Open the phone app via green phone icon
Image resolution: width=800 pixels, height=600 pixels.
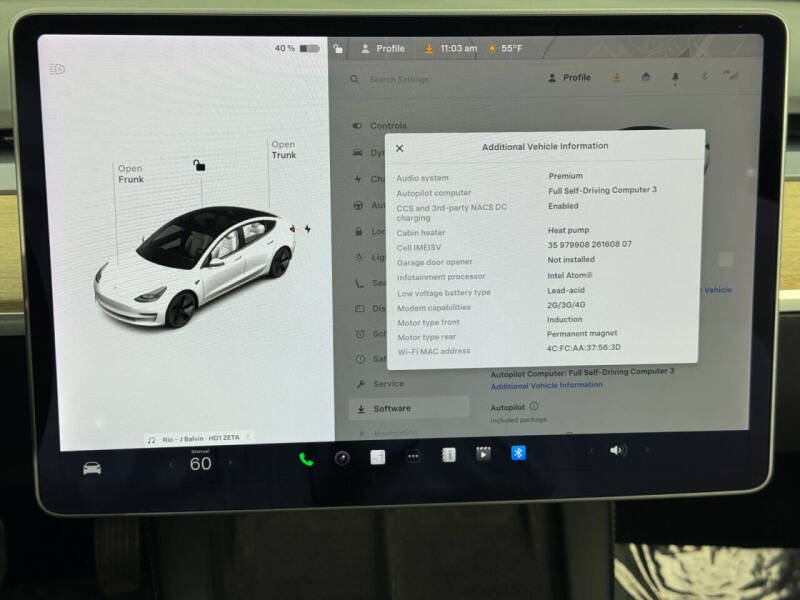[x=305, y=457]
